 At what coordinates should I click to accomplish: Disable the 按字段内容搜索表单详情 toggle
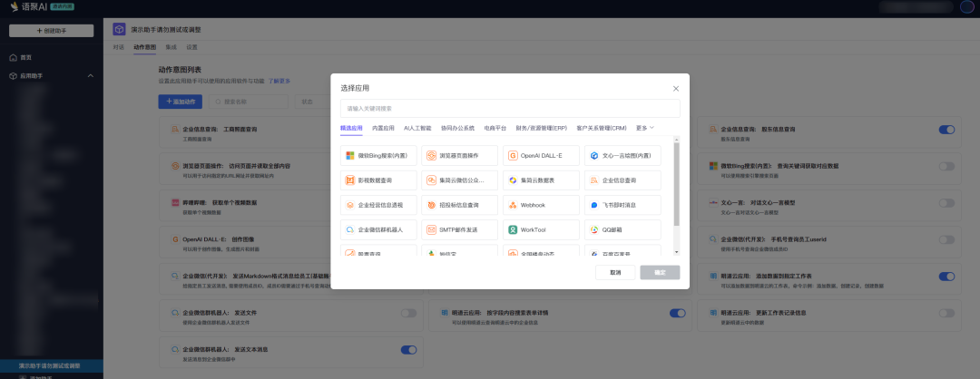[677, 313]
